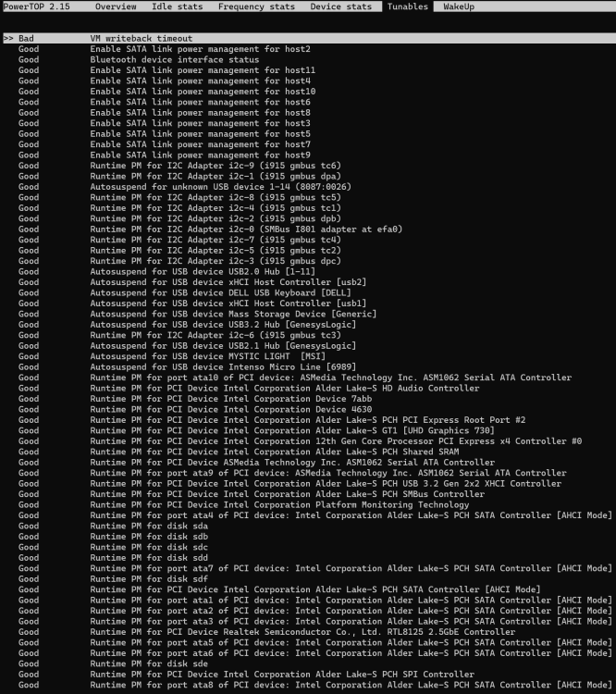The height and width of the screenshot is (694, 616).
Task: Select Autosuspend for DELL USB Keyboard
Action: pos(185,293)
